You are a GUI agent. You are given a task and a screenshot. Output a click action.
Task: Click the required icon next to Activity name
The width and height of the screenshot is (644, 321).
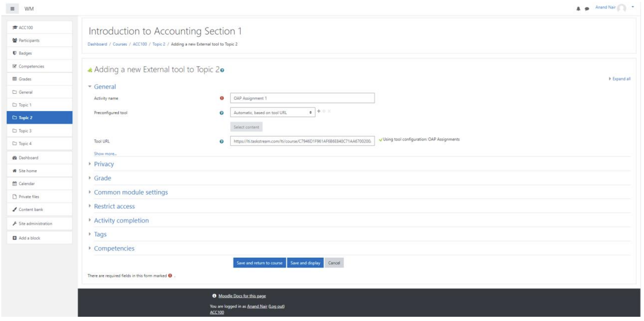pos(222,98)
